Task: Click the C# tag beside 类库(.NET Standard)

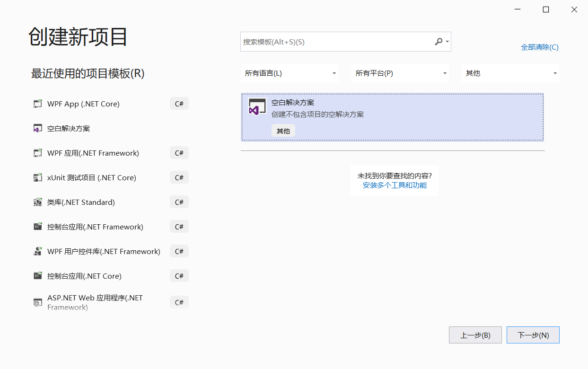Action: coord(179,202)
